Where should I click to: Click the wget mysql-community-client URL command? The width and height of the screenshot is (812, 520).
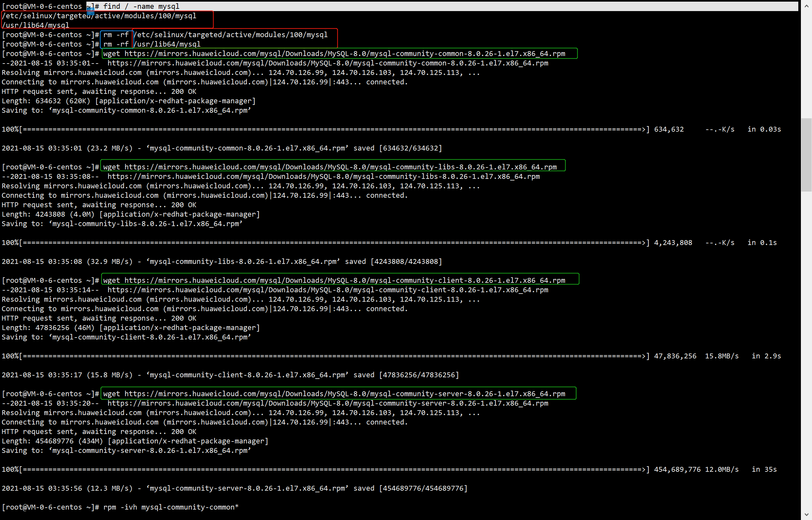334,281
